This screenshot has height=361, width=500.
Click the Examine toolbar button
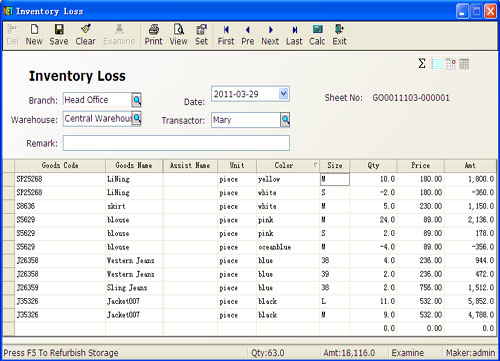click(119, 35)
